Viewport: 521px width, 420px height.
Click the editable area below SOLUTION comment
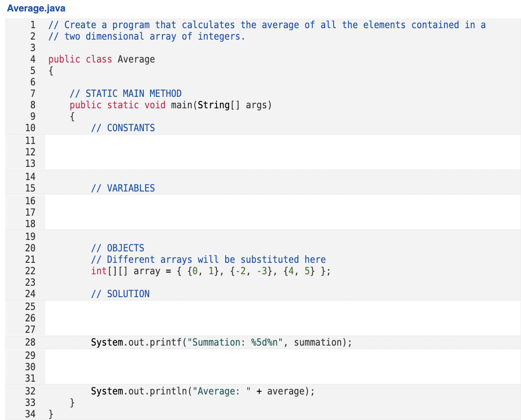pos(283,318)
